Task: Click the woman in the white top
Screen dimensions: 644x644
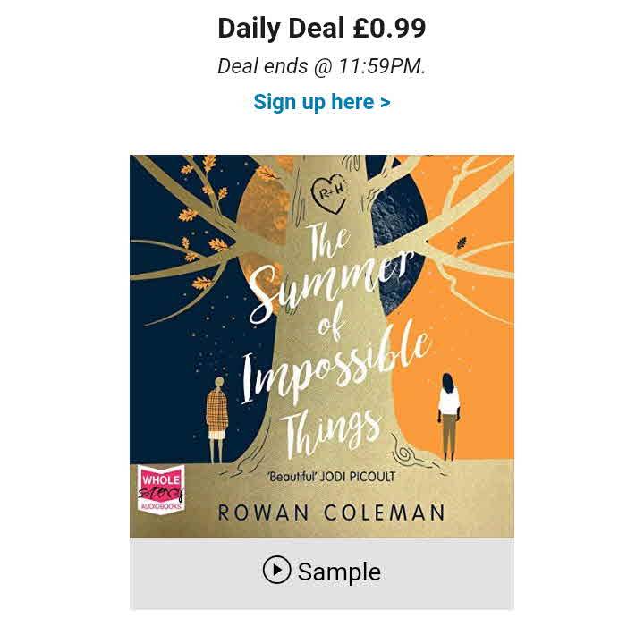Action: click(448, 416)
